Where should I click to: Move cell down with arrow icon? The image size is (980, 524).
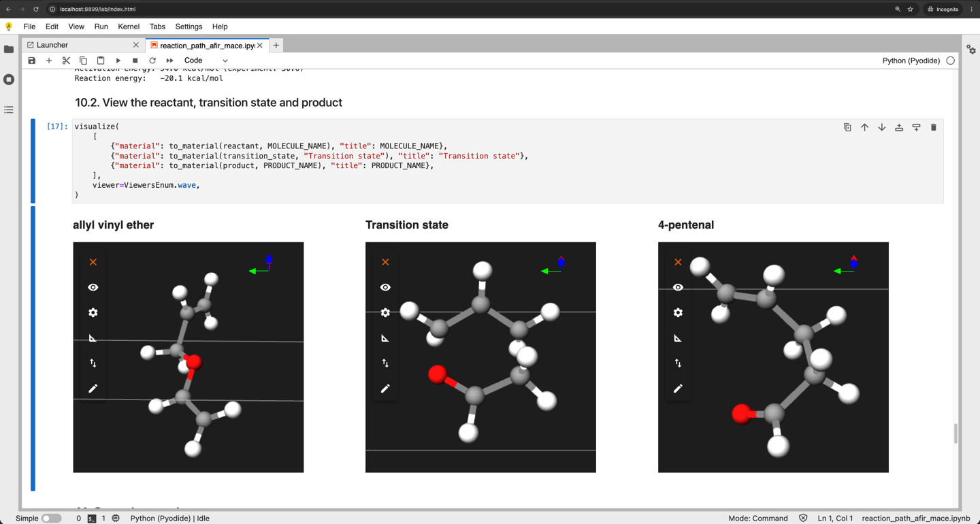881,127
